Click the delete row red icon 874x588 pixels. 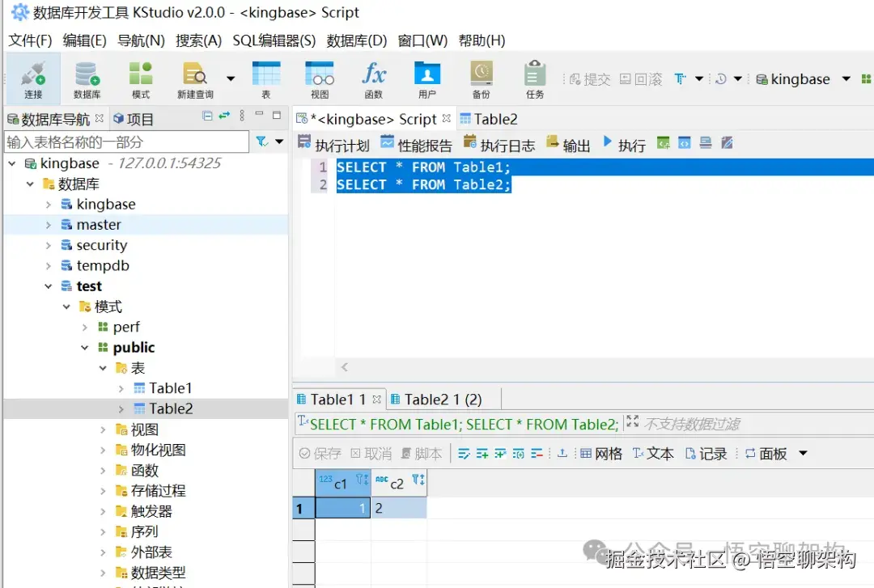537,454
